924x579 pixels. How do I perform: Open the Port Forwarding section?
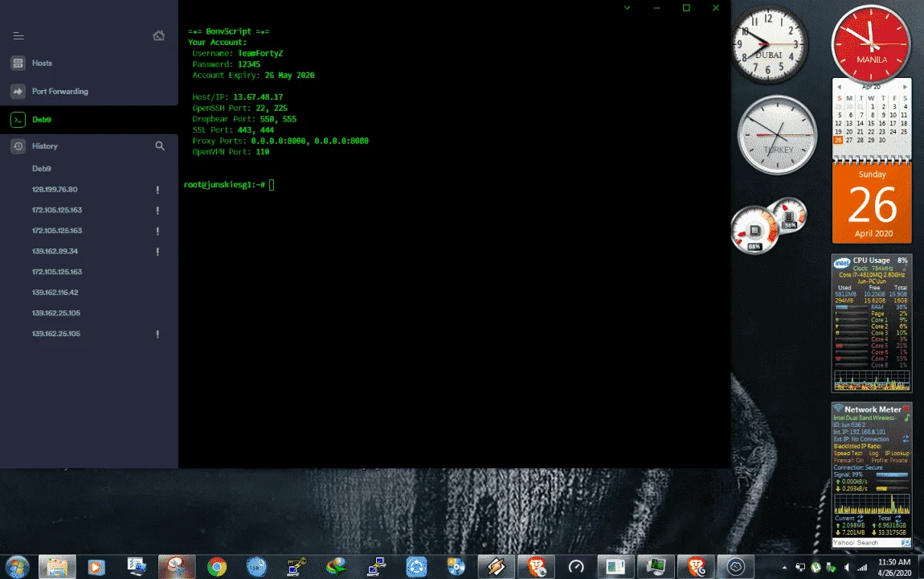pyautogui.click(x=89, y=92)
